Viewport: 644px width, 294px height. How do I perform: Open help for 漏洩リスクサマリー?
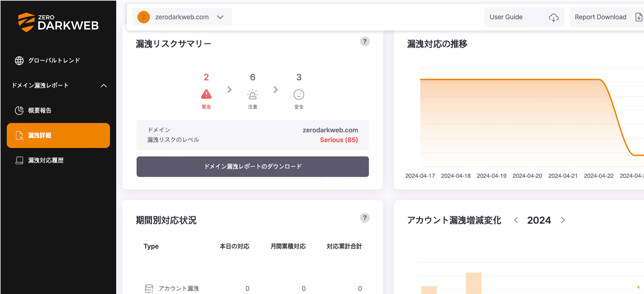click(x=365, y=42)
